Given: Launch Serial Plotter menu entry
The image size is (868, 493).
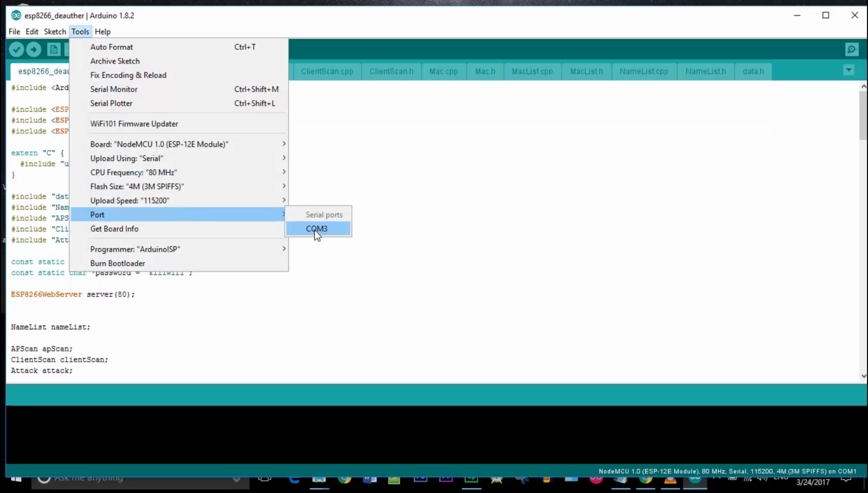Looking at the screenshot, I should [179, 103].
